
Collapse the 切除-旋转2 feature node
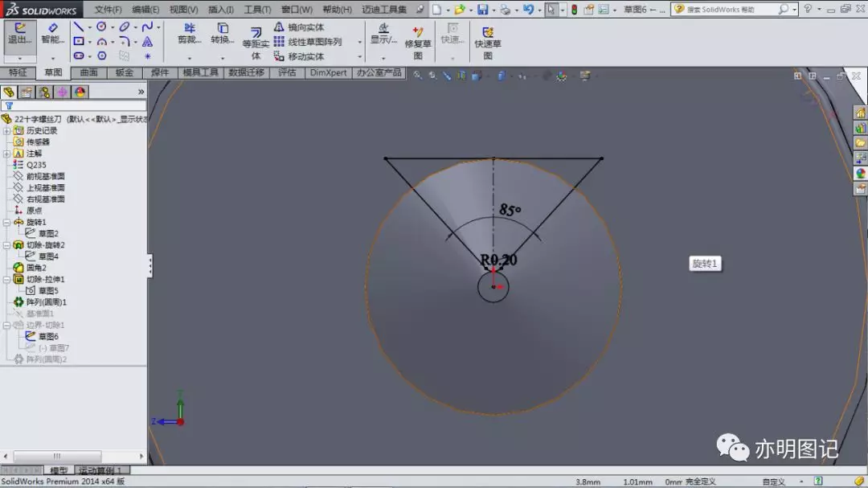click(6, 245)
